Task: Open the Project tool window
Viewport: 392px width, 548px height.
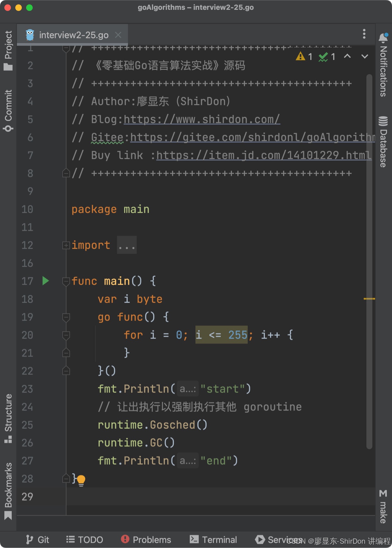Action: pos(8,51)
